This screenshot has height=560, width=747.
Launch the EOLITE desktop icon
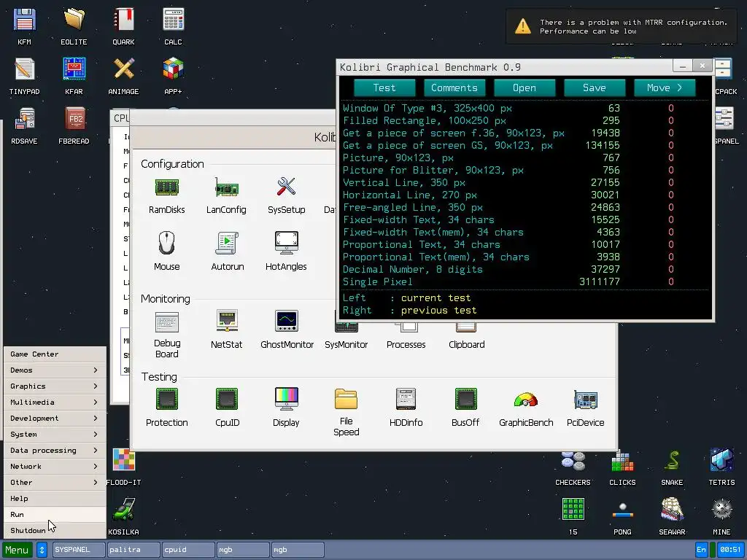pyautogui.click(x=74, y=20)
